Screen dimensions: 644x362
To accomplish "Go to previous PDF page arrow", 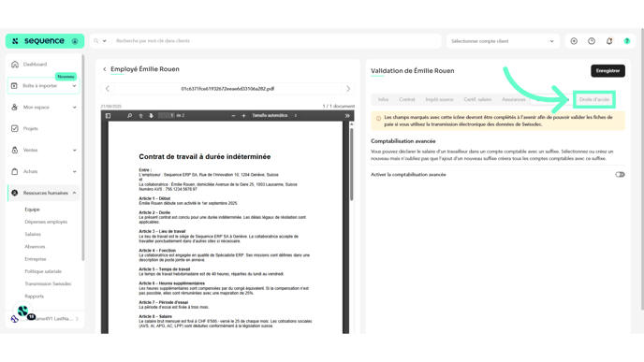I will point(140,116).
